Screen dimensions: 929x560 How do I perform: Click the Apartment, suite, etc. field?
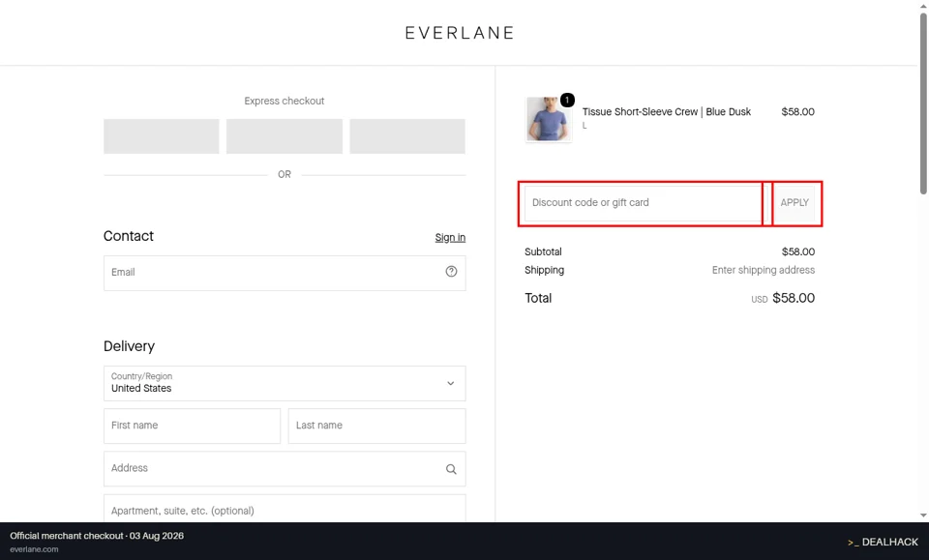point(285,509)
